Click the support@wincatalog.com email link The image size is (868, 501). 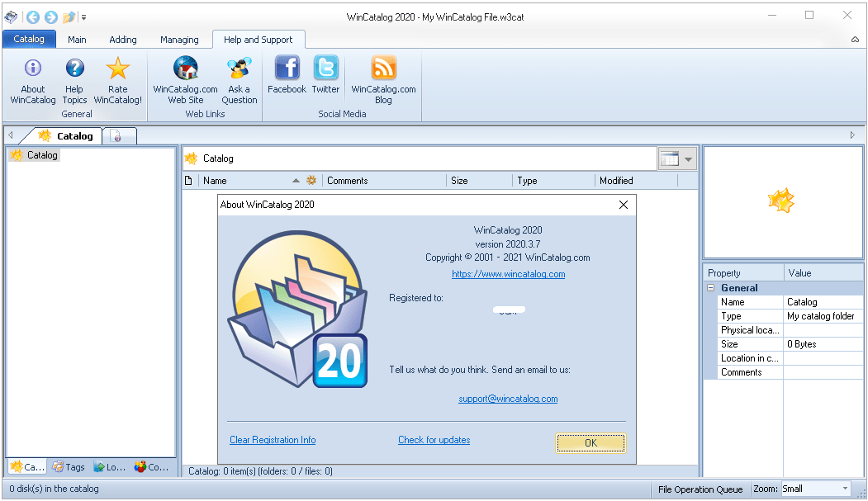[x=508, y=399]
